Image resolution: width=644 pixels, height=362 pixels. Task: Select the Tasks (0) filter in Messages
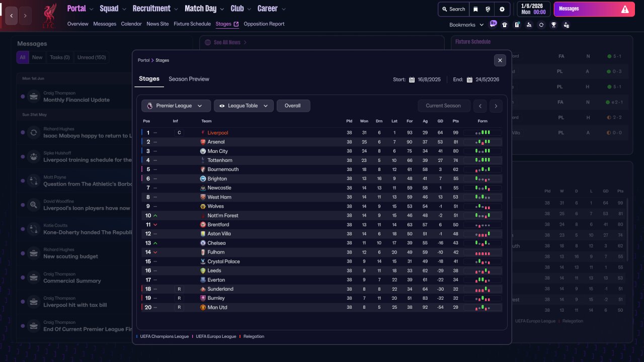click(60, 57)
